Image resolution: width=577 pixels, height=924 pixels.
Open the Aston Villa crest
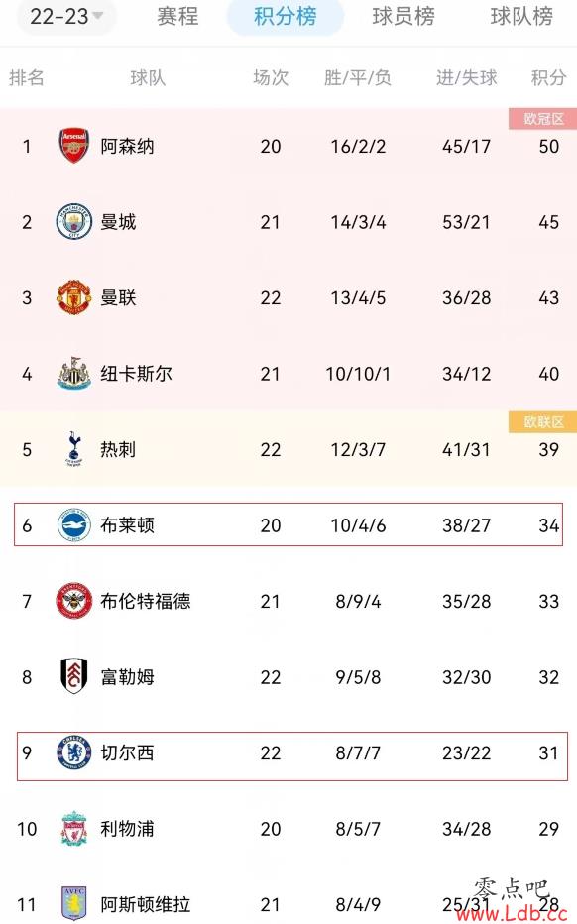(x=73, y=903)
